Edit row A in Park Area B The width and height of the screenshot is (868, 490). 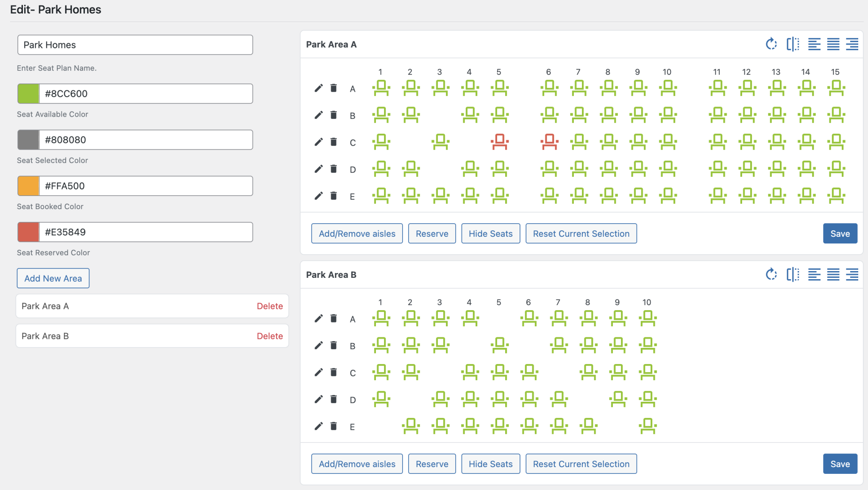(318, 319)
